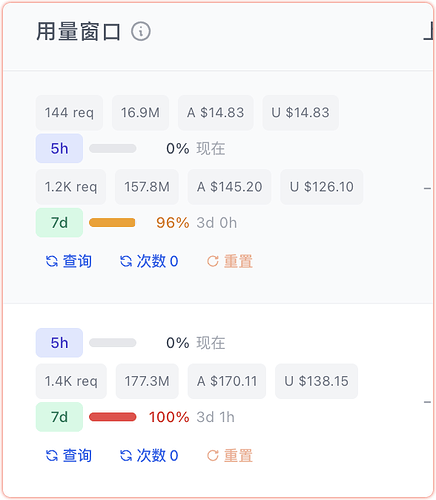Click 次数 0 under the 96% usage row

pos(149,261)
